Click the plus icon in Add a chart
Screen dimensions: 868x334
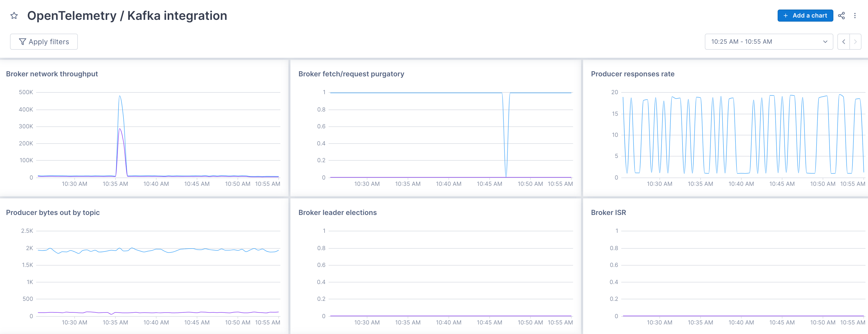click(785, 16)
